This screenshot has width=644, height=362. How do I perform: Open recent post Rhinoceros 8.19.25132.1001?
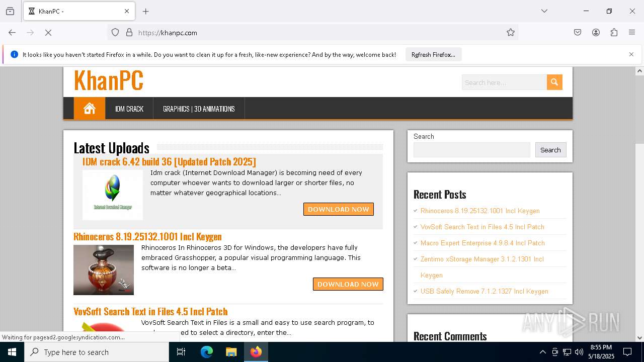[480, 211]
